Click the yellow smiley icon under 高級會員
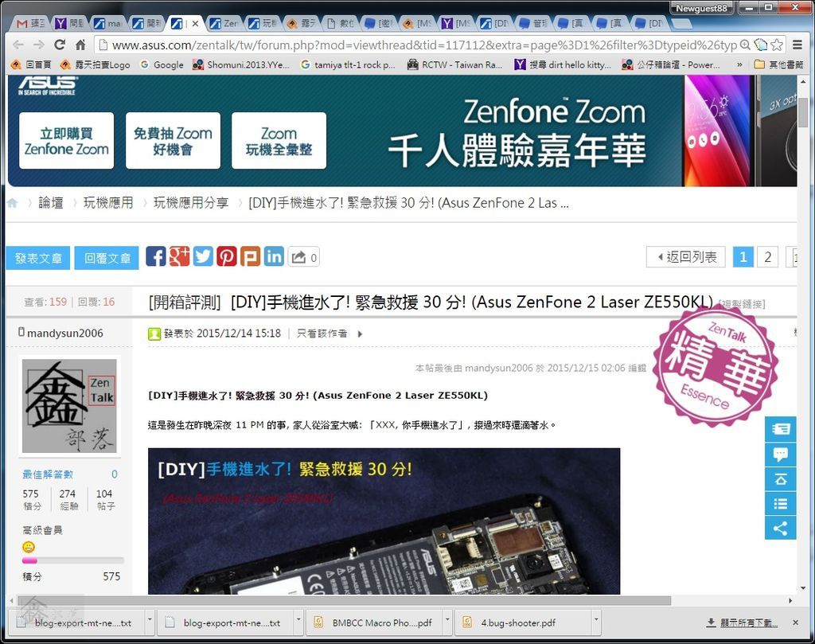This screenshot has height=644, width=815. coord(29,547)
